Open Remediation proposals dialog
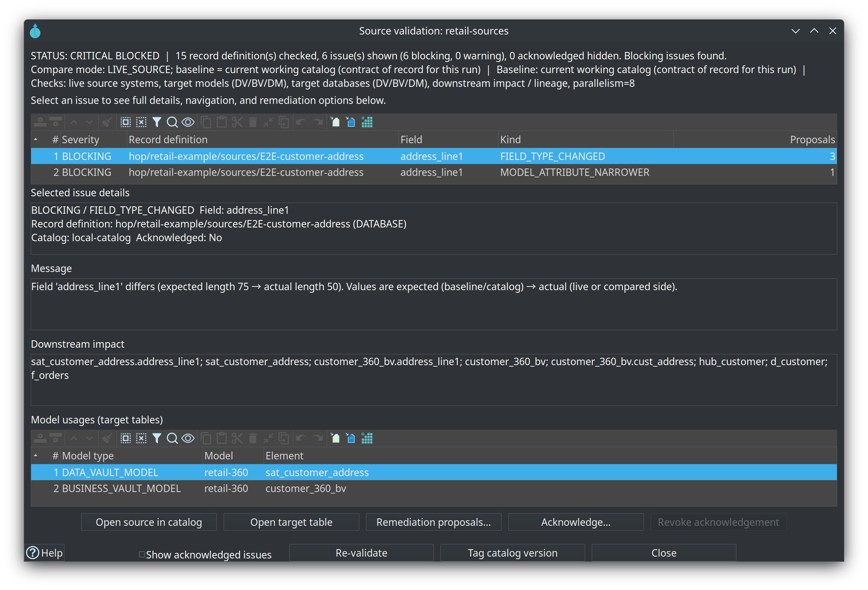The width and height of the screenshot is (868, 590). click(x=433, y=522)
